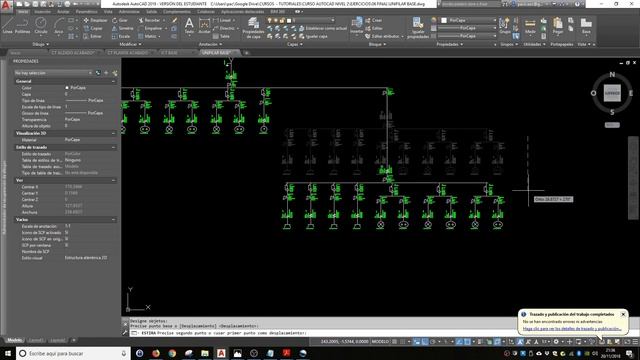The image size is (640, 360).
Task: Click Crear block button
Action: 373,20
